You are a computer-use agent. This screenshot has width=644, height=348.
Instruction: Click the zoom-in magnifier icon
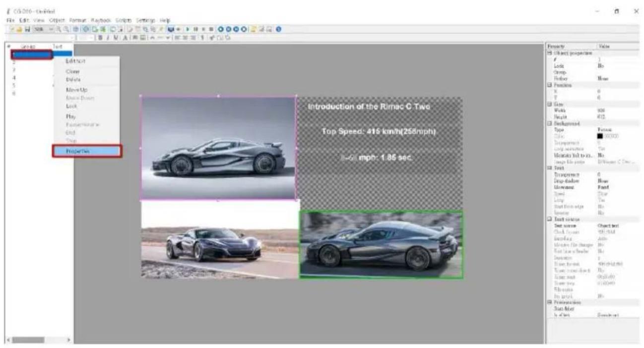click(58, 29)
